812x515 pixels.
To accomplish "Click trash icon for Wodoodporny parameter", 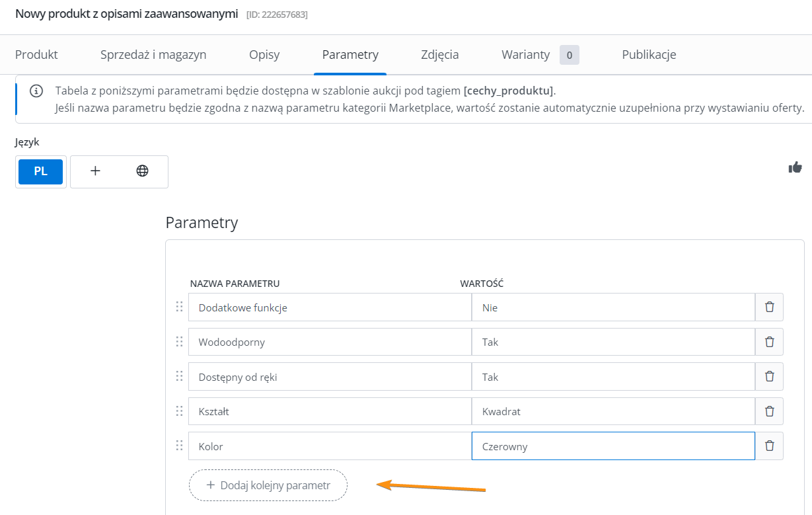I will coord(769,342).
